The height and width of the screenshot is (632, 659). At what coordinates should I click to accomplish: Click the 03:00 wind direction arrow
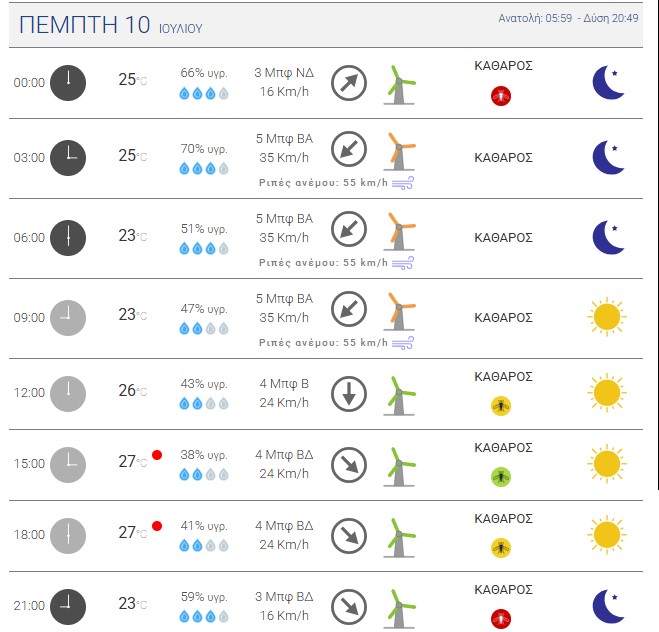coord(348,147)
